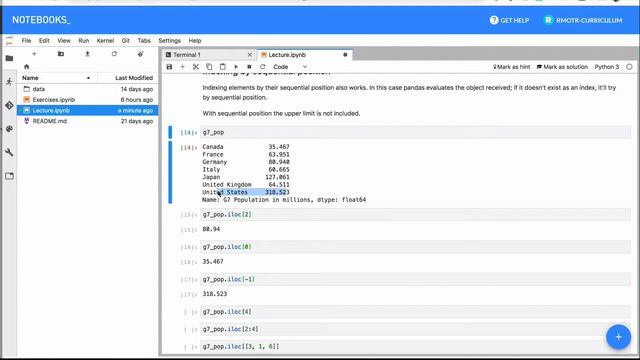Click the g7_pop input cell 14
The image size is (640, 360).
click(415, 132)
